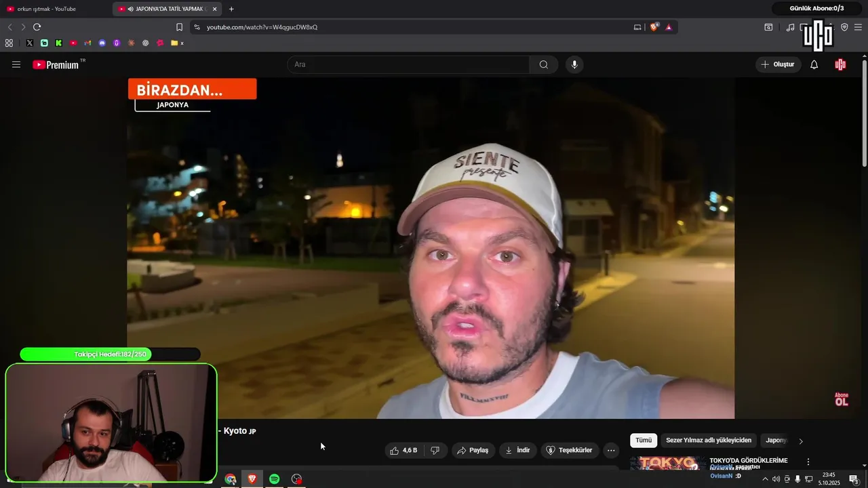Viewport: 868px width, 488px height.
Task: Like the video with 4,6 B likes
Action: click(x=403, y=450)
